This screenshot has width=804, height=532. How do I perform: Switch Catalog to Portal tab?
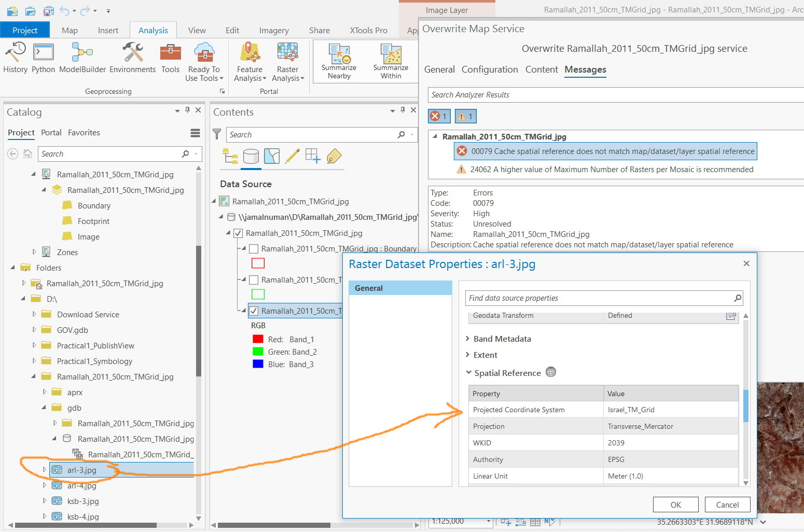click(51, 133)
